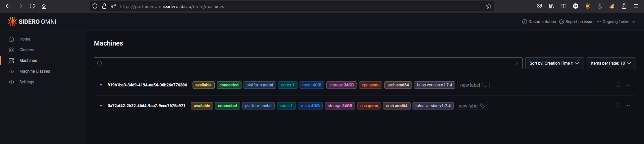Screen dimensions: 644x144
Task: Open browser extensions puzzle icon
Action: (624, 6)
